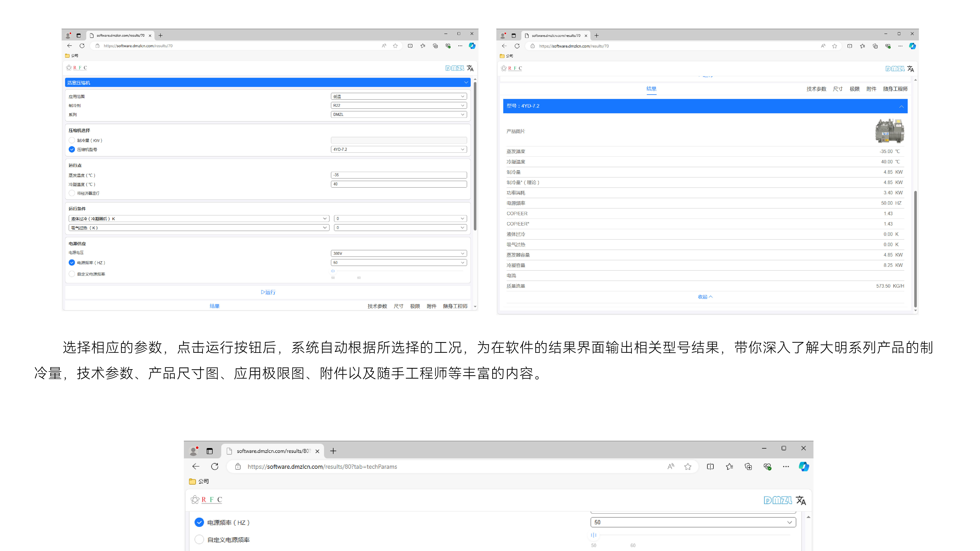Close software.dmzlcn.com tab in bottom browser
This screenshot has height=551, width=980.
click(x=317, y=451)
